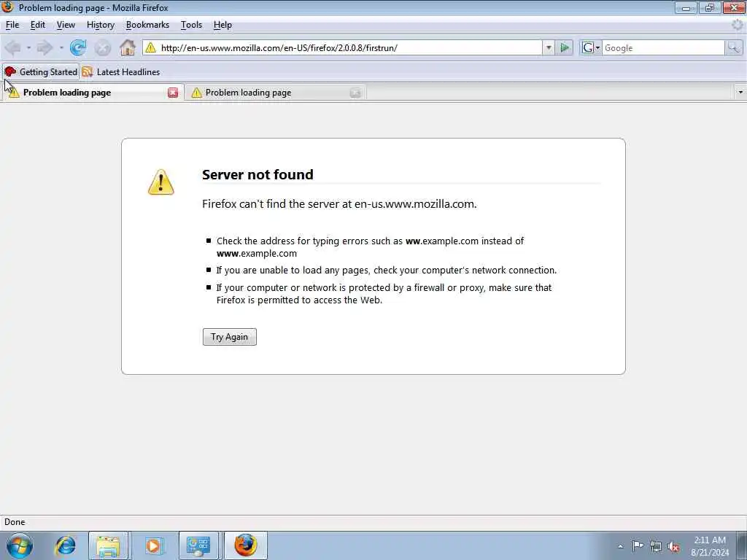Switch to the second Problem loading page tab

(x=275, y=93)
